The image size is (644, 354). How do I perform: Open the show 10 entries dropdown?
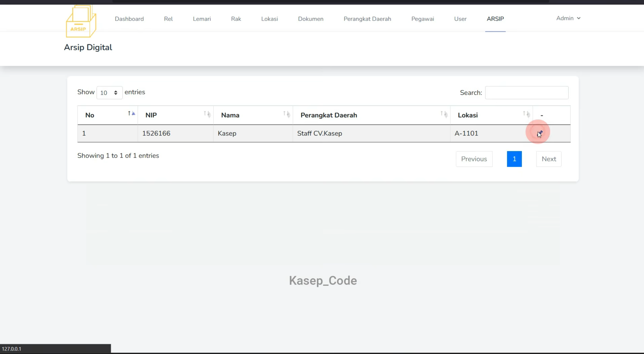[x=109, y=93]
